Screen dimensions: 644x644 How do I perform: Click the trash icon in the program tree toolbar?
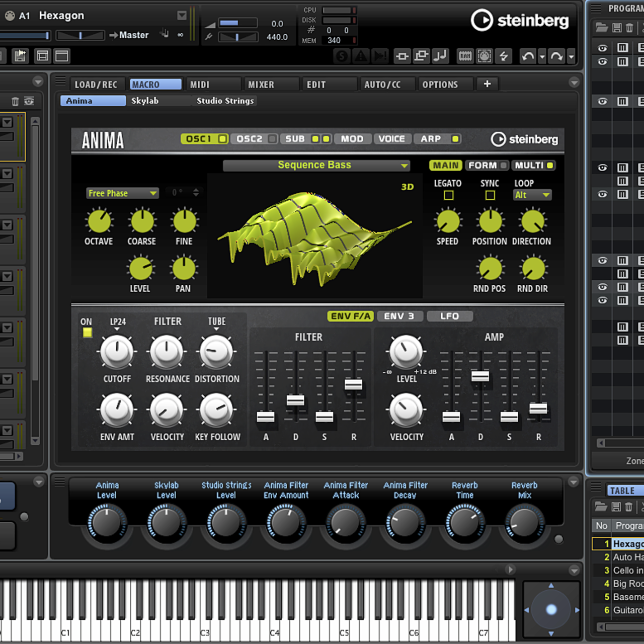(629, 28)
